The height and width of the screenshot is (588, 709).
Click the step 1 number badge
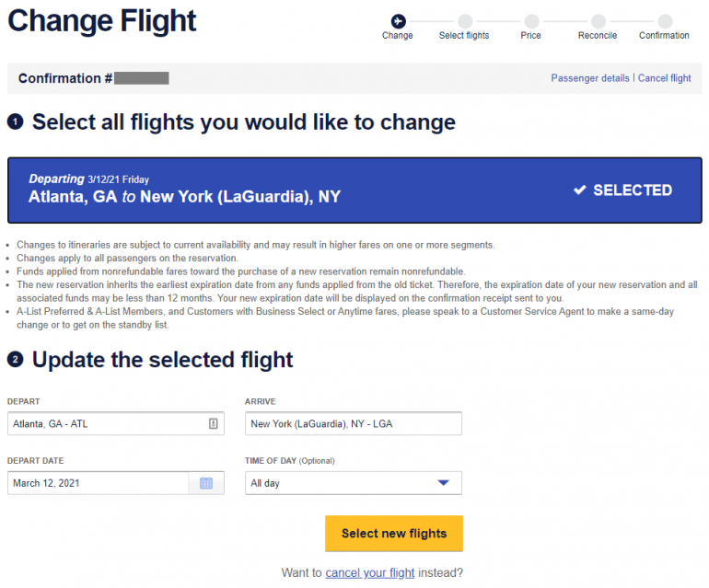pos(15,121)
